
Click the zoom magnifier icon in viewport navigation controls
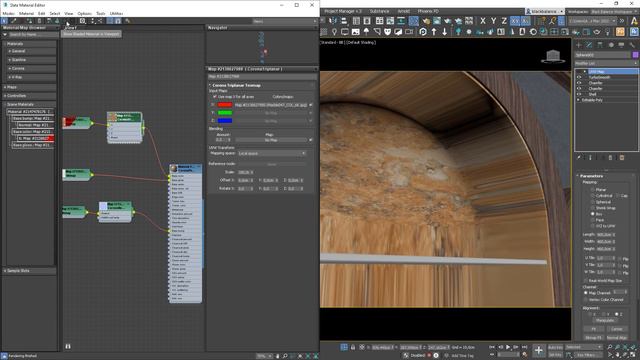pos(610,347)
